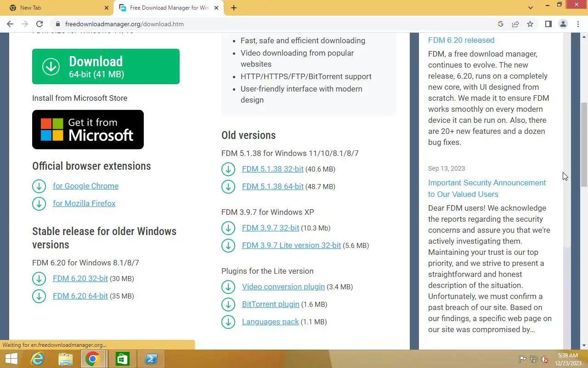Viewport: 588px width, 368px height.
Task: Click download icon beside for Mozilla Firefox
Action: [x=39, y=204]
